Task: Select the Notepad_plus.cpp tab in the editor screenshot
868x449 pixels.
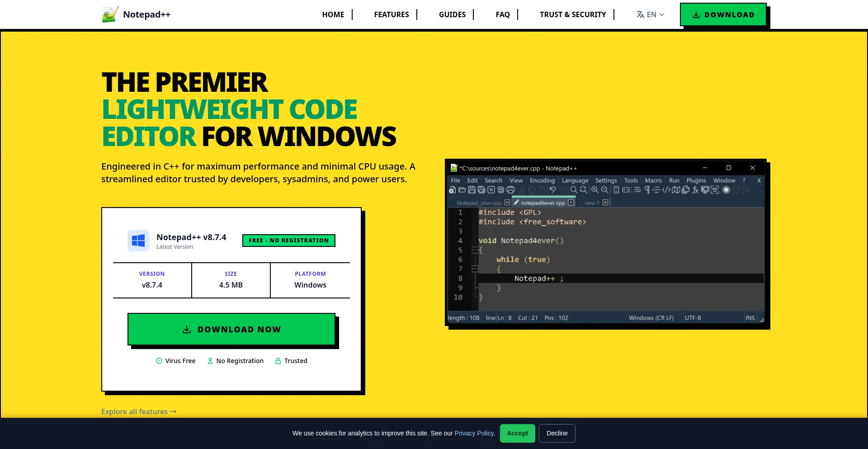Action: pyautogui.click(x=479, y=203)
